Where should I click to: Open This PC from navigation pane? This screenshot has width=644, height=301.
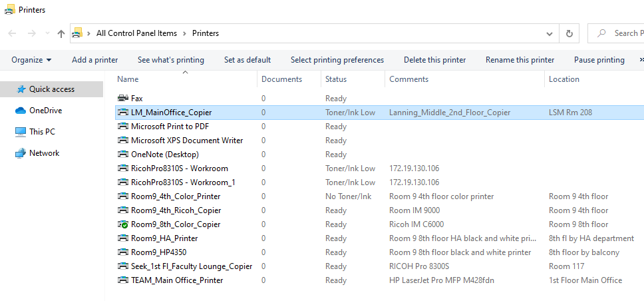click(42, 132)
